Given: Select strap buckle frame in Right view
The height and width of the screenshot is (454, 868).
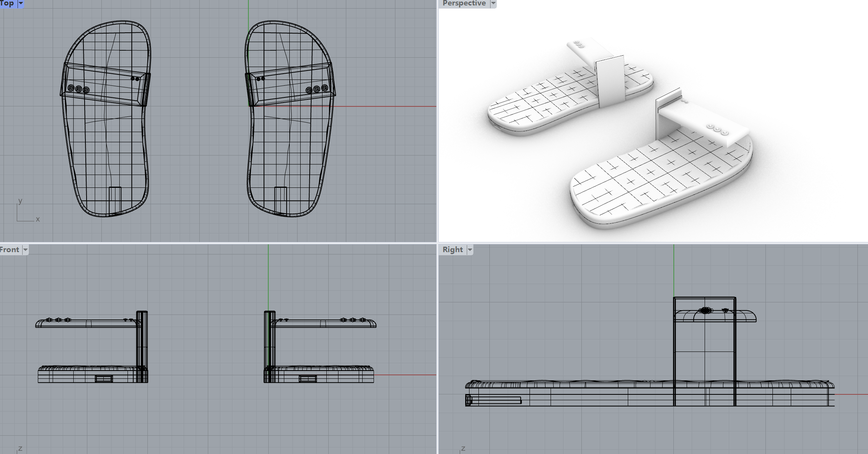Looking at the screenshot, I should pos(705,352).
